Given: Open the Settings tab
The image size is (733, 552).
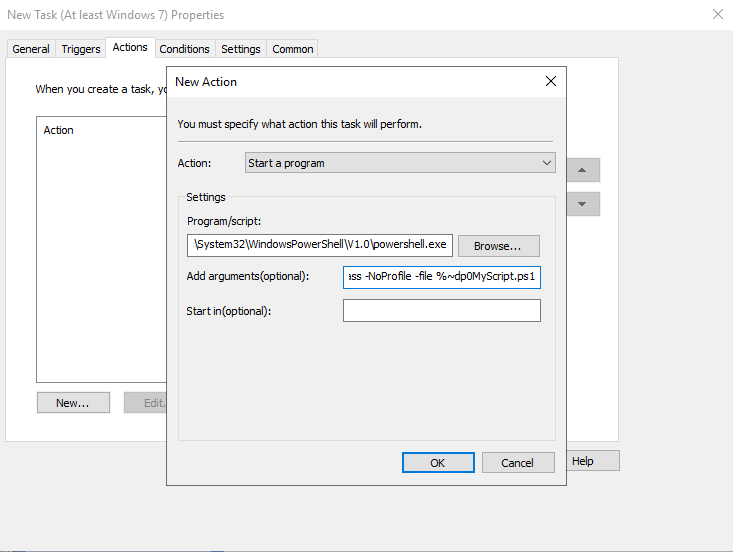Looking at the screenshot, I should click(x=241, y=49).
